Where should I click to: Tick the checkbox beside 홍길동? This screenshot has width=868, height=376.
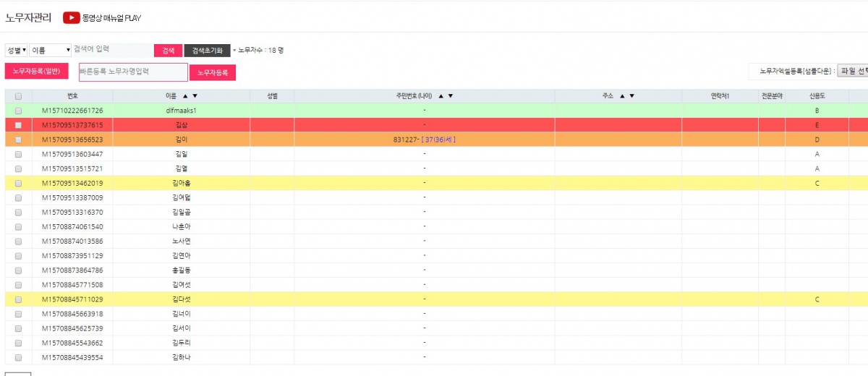(x=18, y=270)
